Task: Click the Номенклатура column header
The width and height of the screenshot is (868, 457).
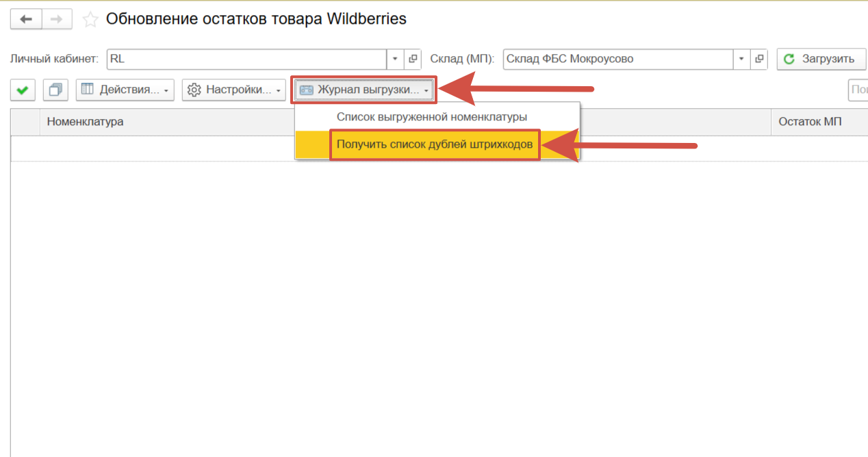Action: coord(85,122)
